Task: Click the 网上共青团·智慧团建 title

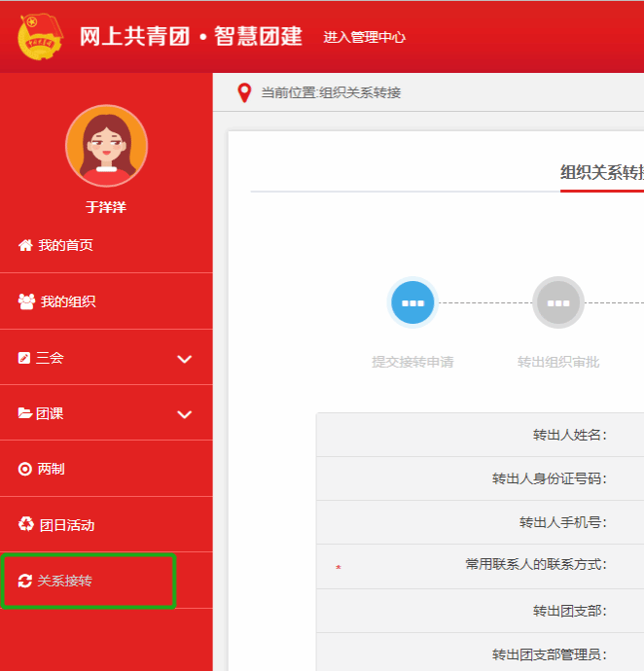Action: (191, 37)
